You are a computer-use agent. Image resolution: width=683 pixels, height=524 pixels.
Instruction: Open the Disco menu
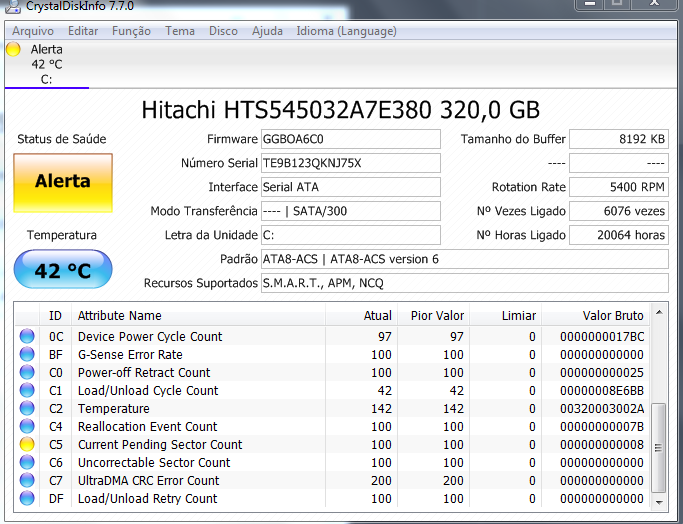click(x=223, y=31)
